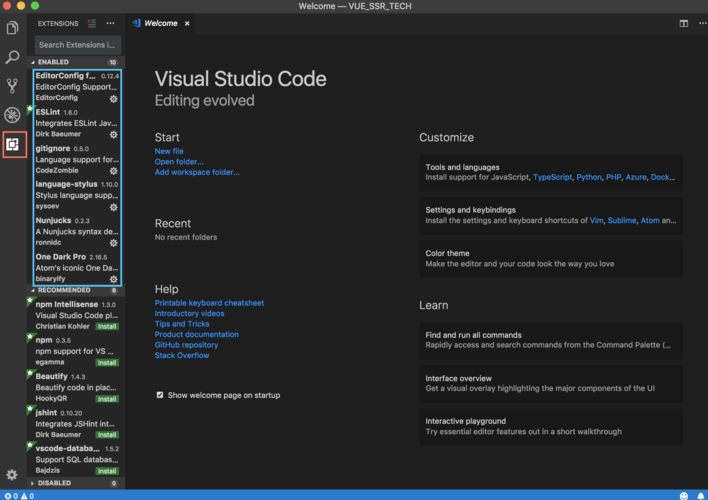Open notifications bell in status bar
The width and height of the screenshot is (708, 500).
point(701,495)
